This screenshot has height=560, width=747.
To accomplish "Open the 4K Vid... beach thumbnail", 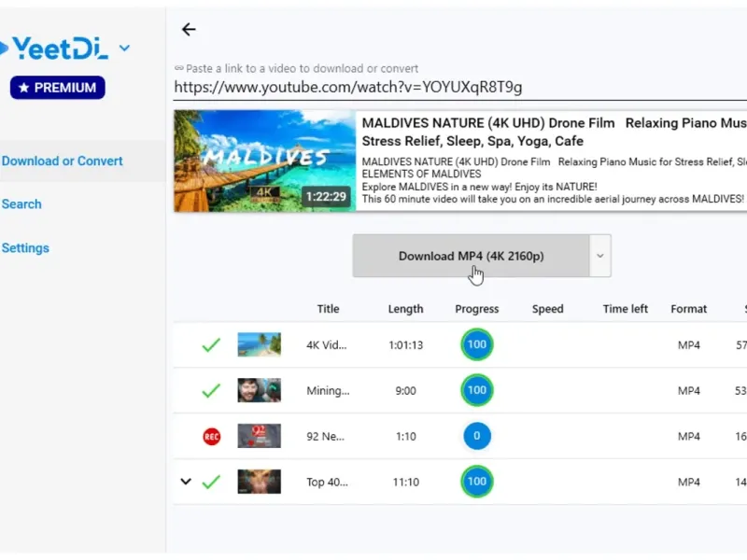I will (260, 344).
